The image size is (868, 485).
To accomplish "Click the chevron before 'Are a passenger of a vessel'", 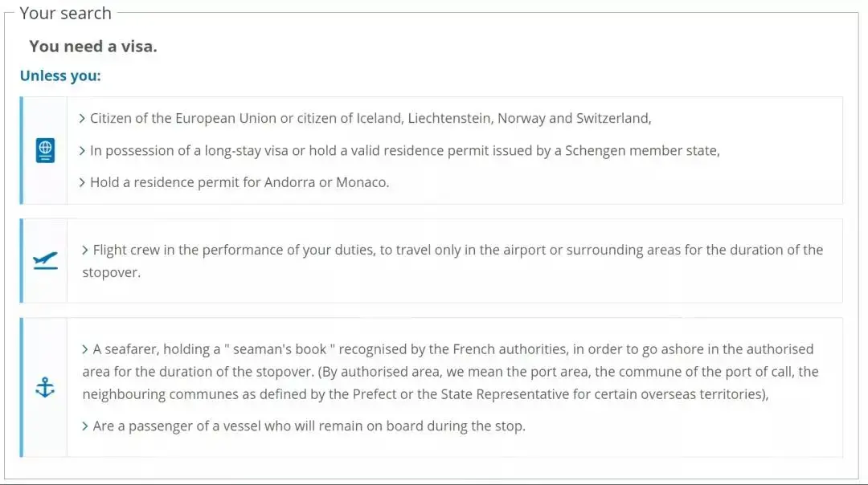I will pyautogui.click(x=85, y=426).
